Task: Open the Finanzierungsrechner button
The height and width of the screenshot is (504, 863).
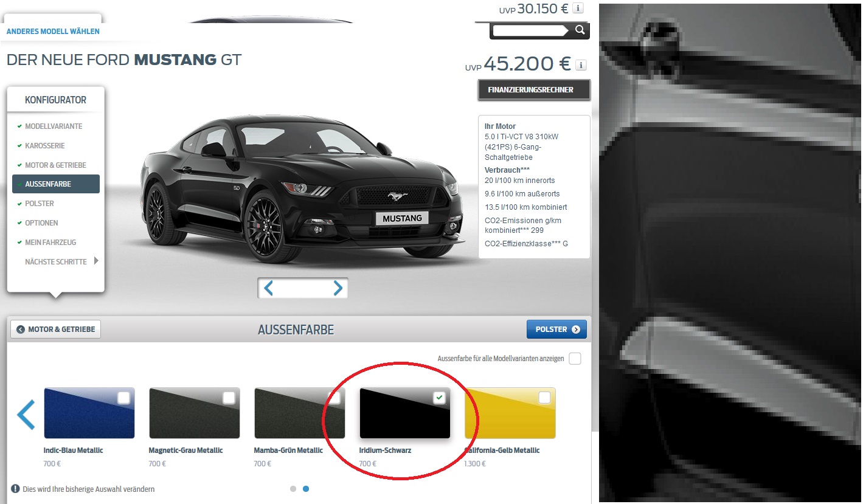Action: pos(534,89)
